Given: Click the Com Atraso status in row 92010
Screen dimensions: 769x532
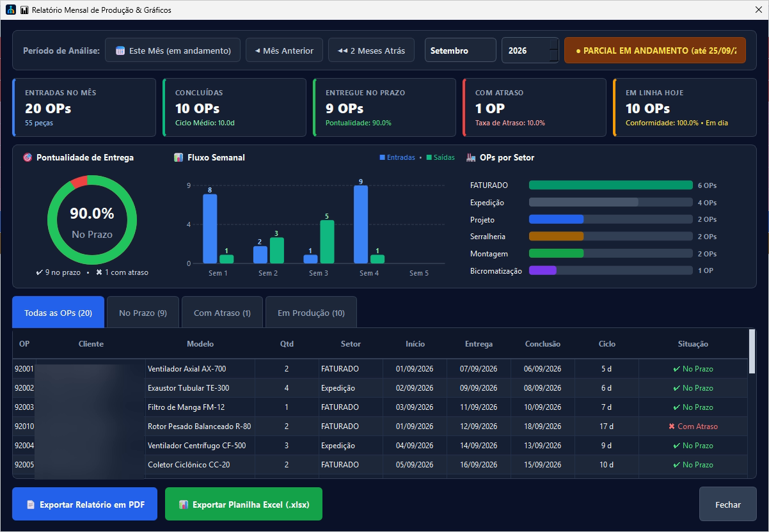Looking at the screenshot, I should (693, 426).
